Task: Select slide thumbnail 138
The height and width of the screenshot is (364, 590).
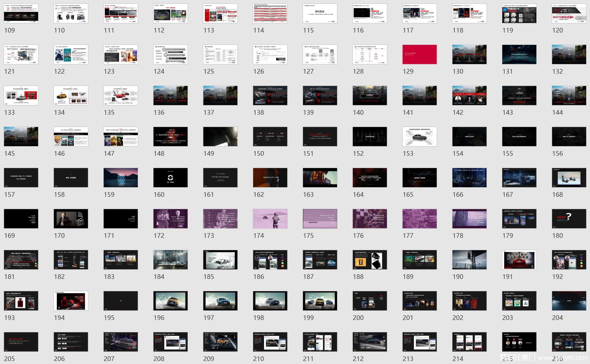Action: pos(270,96)
